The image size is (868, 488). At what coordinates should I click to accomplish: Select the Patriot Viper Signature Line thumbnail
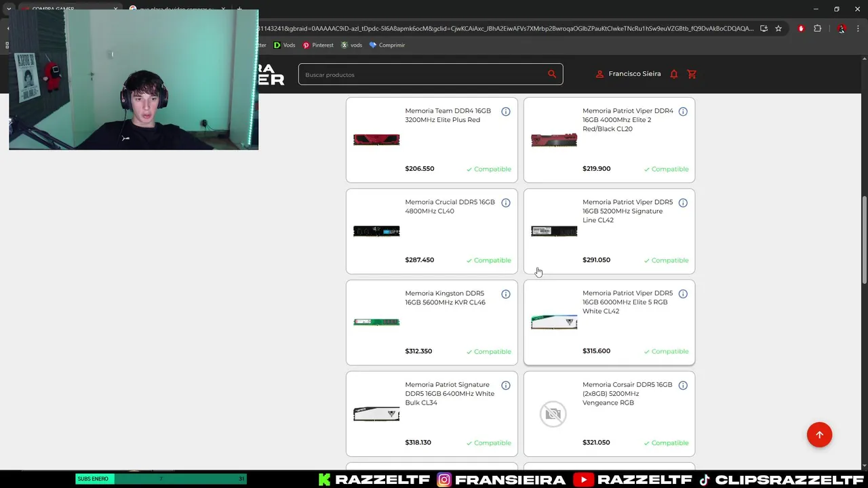[x=554, y=231]
